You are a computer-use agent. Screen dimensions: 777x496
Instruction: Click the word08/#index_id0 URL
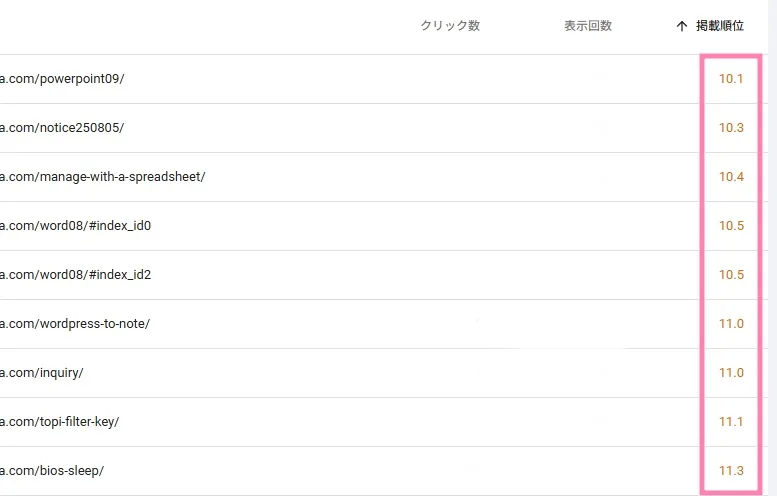75,226
